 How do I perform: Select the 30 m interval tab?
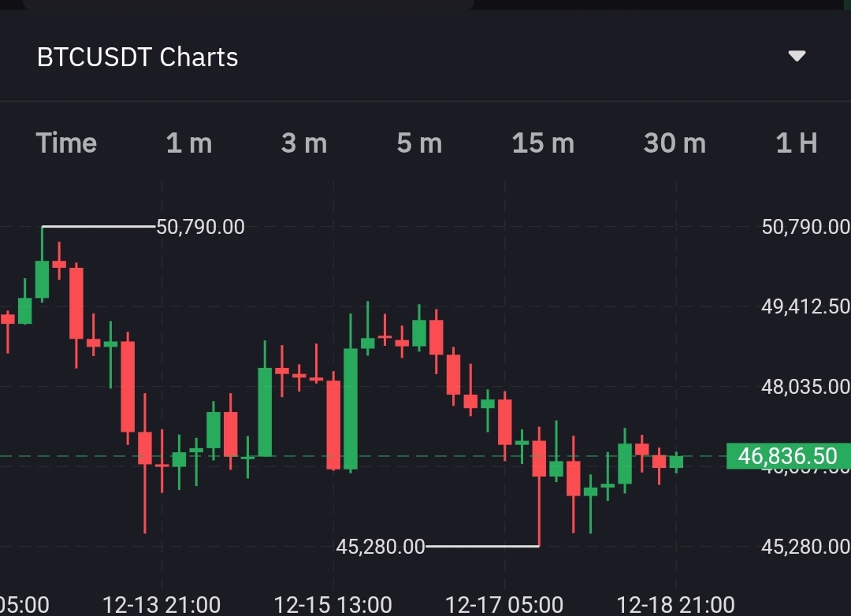[x=674, y=143]
